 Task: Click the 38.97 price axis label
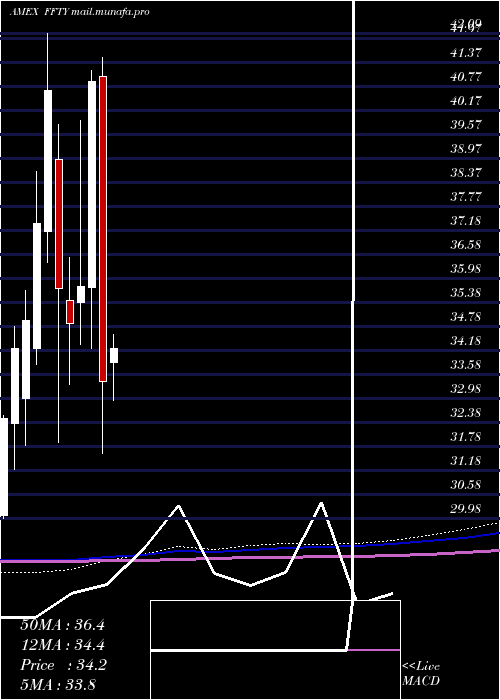click(x=466, y=149)
